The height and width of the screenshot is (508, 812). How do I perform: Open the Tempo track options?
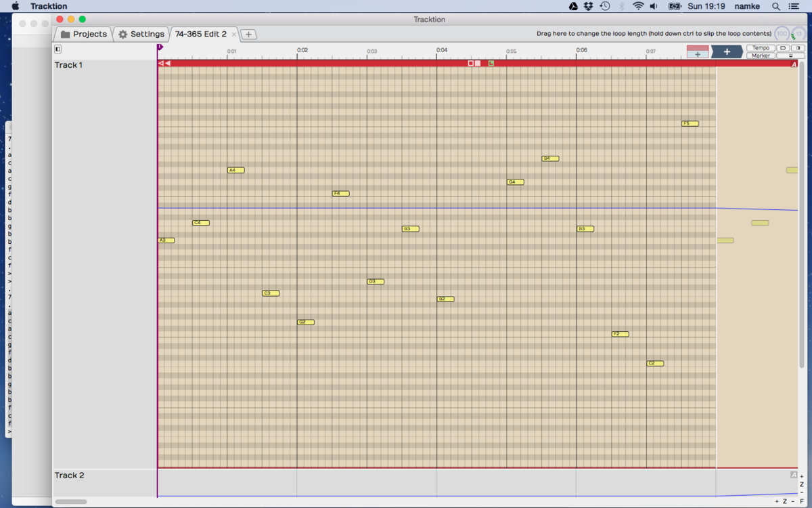pyautogui.click(x=761, y=48)
